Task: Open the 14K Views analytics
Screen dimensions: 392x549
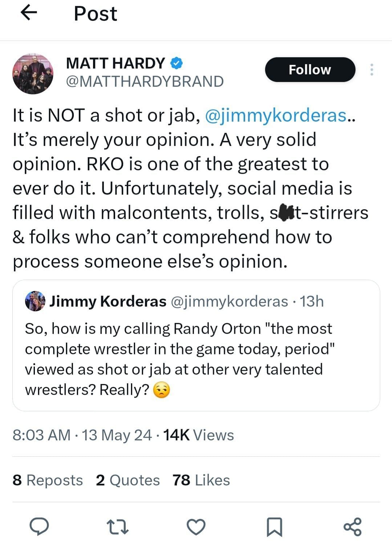Action: (x=198, y=435)
